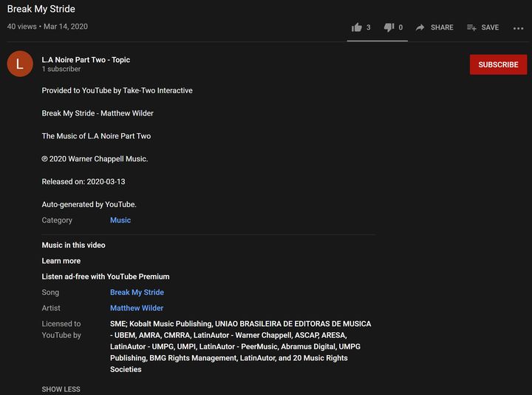The width and height of the screenshot is (532, 395).
Task: Click the like count number 3
Action: pyautogui.click(x=369, y=27)
